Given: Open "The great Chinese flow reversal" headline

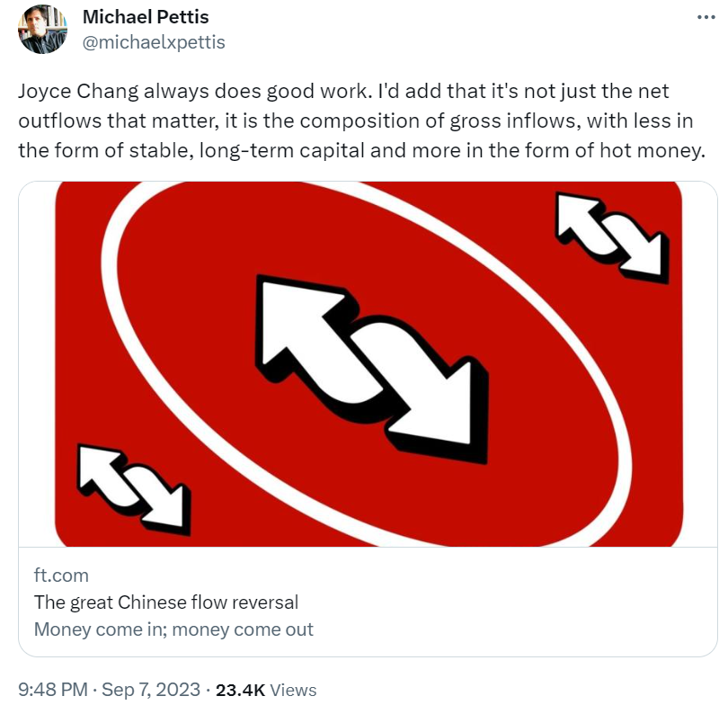Looking at the screenshot, I should [x=166, y=602].
